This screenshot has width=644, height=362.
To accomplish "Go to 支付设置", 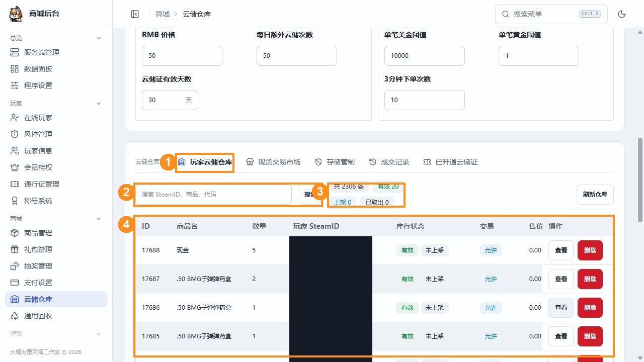I will [56, 283].
